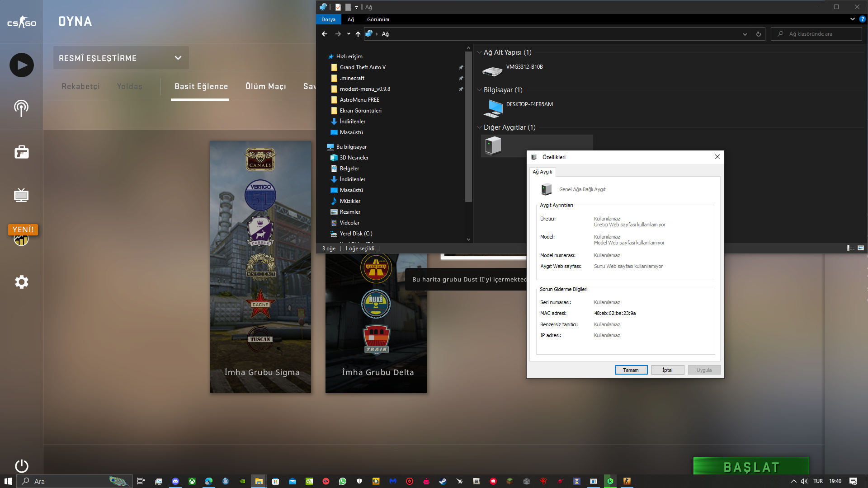
Task: Close the Özellikleri dialog
Action: pos(717,157)
